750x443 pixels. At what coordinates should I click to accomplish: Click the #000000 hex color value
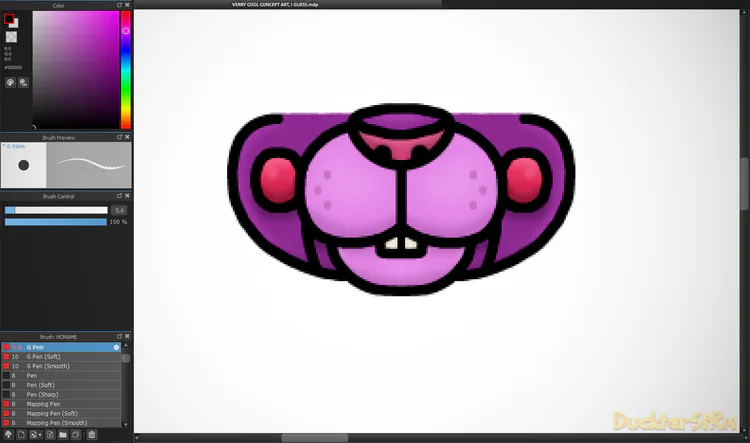pos(13,67)
